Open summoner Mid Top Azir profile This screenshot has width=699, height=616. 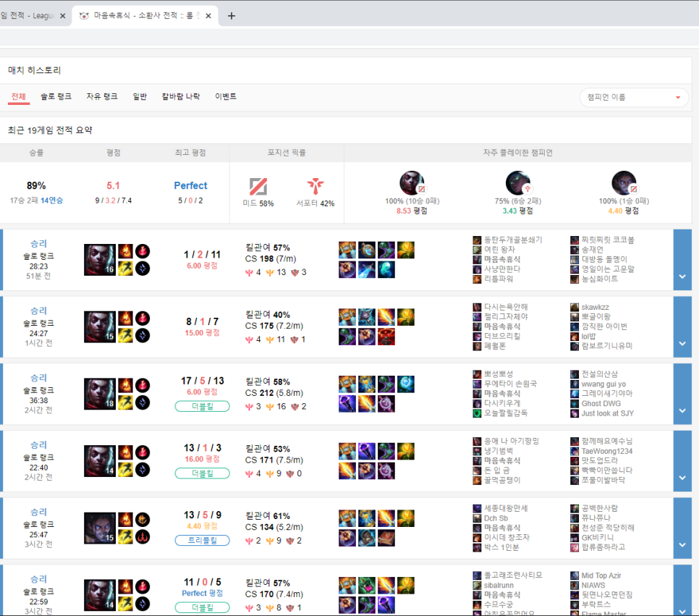601,575
